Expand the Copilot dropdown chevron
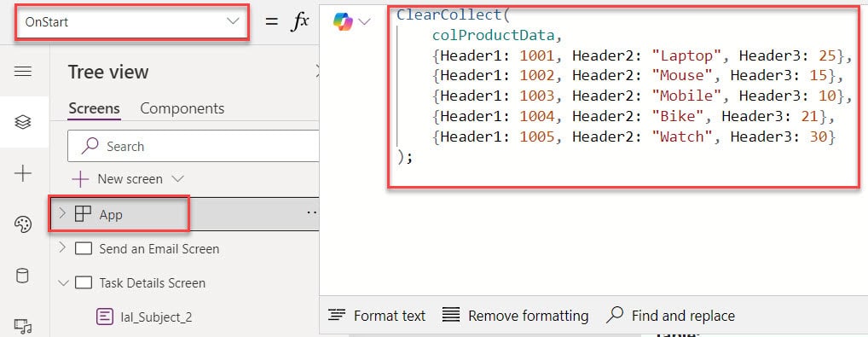Viewport: 868px width, 337px height. click(364, 21)
